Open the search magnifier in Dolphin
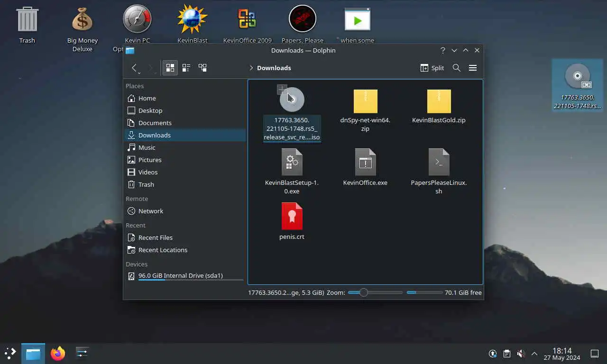 point(457,68)
